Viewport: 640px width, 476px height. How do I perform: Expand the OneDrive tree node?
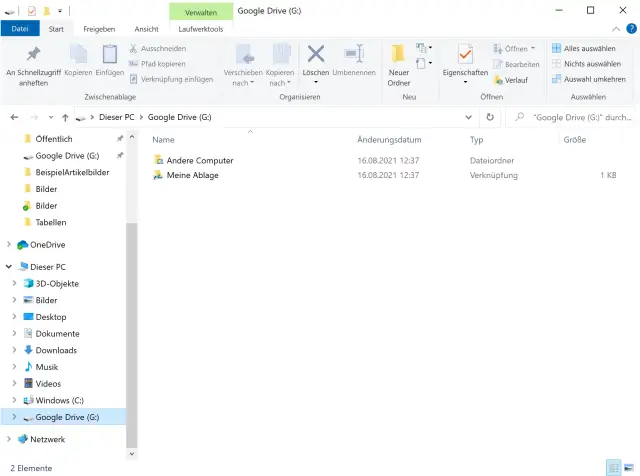tap(9, 245)
